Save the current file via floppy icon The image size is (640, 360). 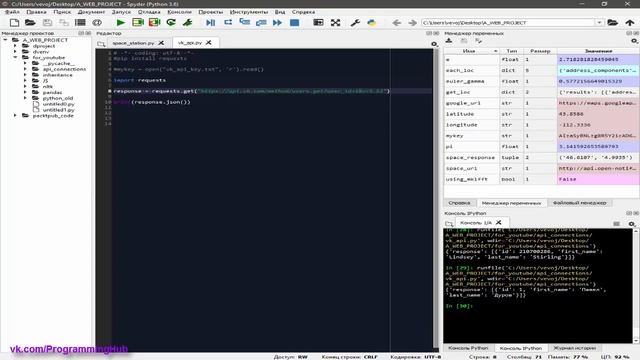(x=47, y=23)
